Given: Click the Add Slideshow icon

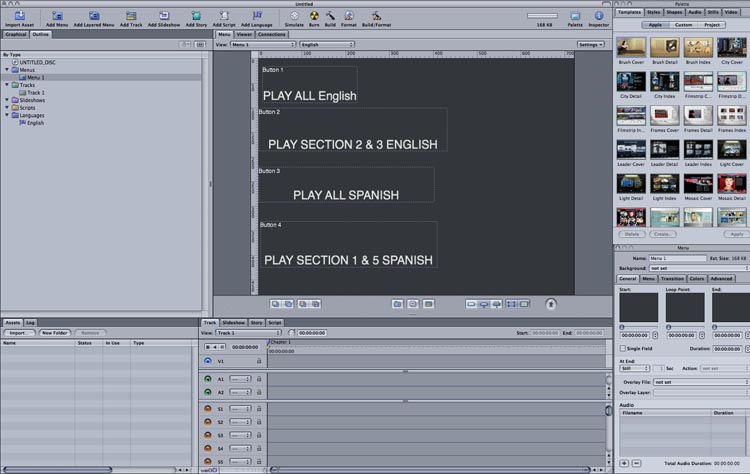Looking at the screenshot, I should pyautogui.click(x=164, y=16).
